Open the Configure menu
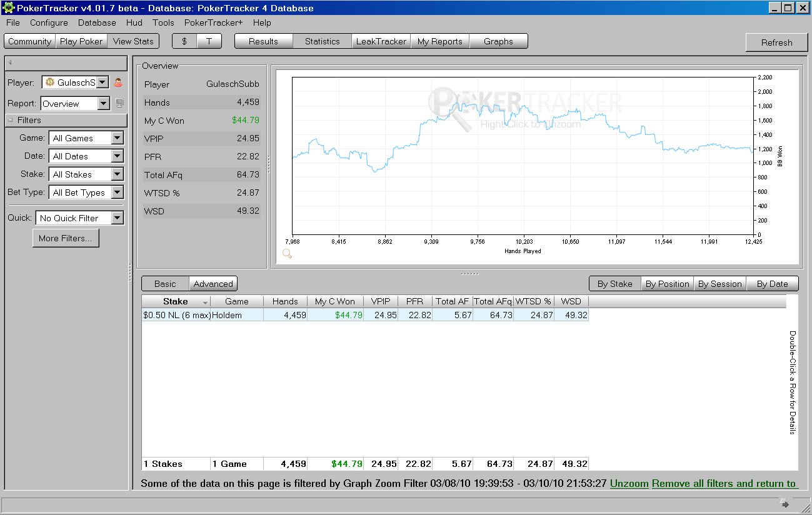 point(49,22)
